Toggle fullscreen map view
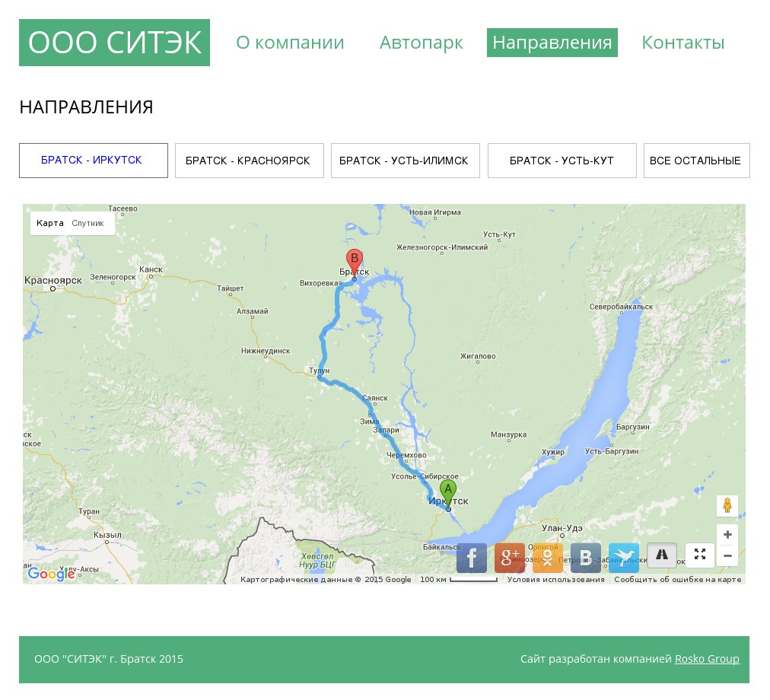 (700, 555)
